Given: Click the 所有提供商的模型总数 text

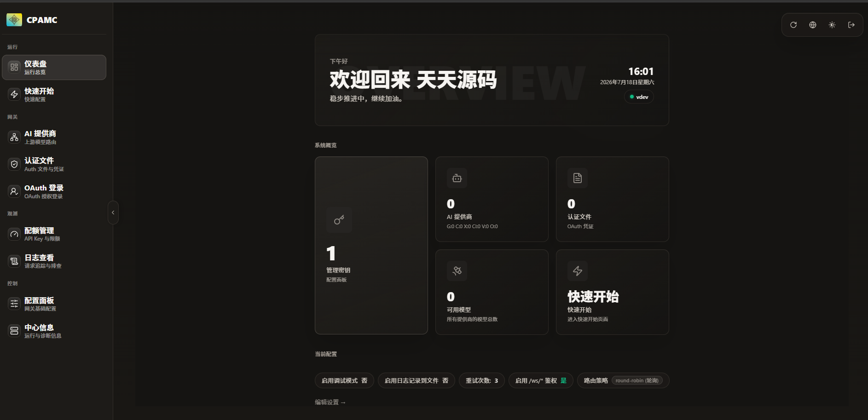Looking at the screenshot, I should (472, 319).
